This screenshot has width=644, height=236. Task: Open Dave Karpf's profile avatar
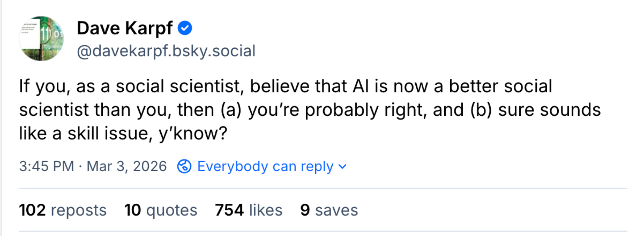click(x=41, y=39)
